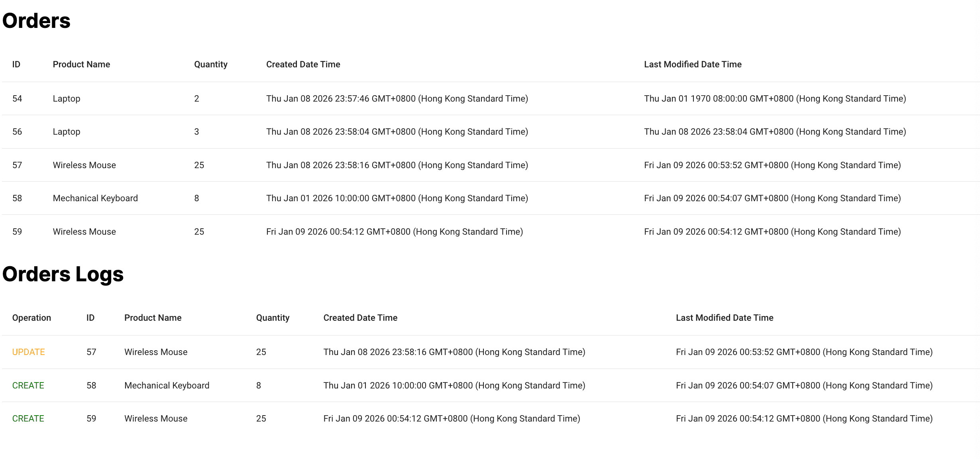Click the Orders Logs heading
Image resolution: width=980 pixels, height=459 pixels.
pyautogui.click(x=63, y=274)
